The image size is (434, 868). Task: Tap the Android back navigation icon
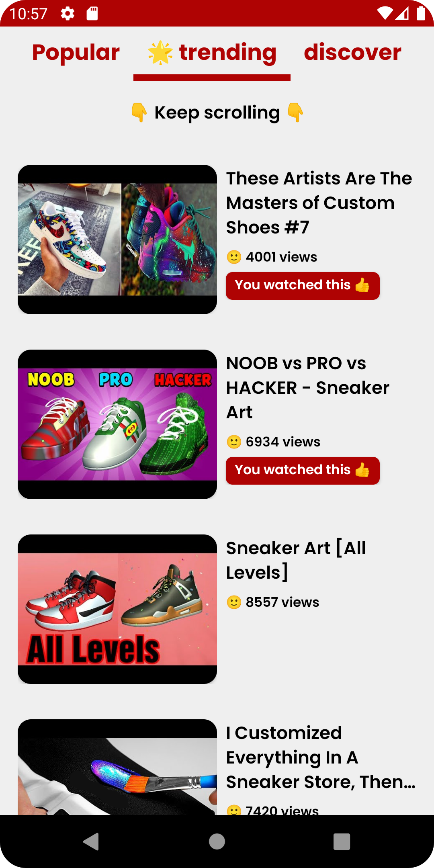click(x=91, y=841)
